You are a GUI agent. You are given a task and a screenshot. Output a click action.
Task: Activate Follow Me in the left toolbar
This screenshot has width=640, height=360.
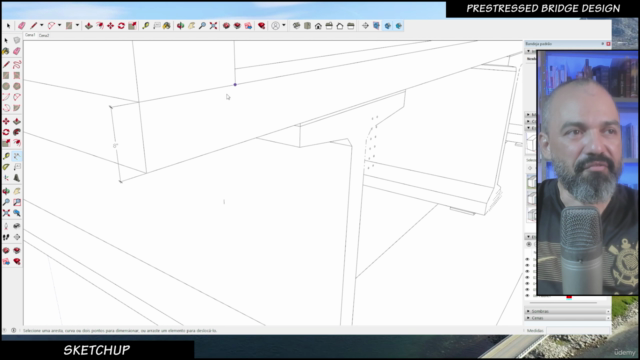tap(17, 132)
